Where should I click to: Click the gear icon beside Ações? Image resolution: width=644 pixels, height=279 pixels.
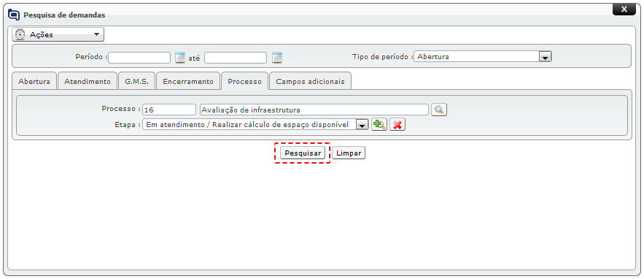coord(20,34)
